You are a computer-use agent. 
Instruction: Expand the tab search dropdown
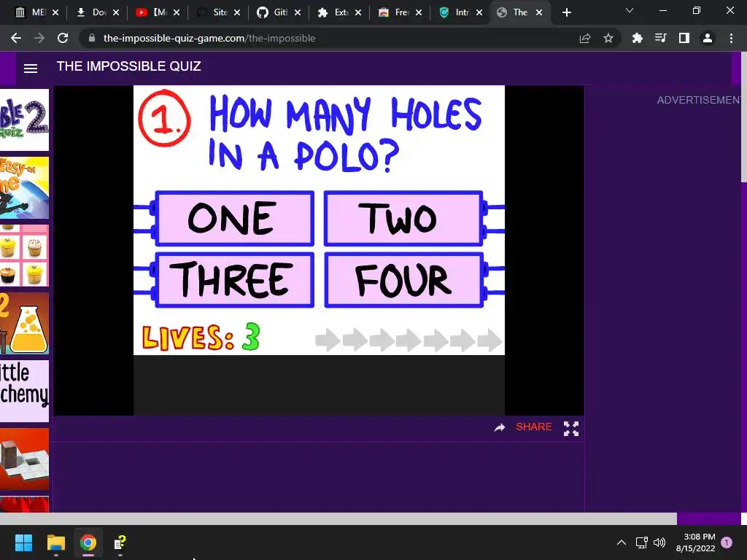(630, 10)
